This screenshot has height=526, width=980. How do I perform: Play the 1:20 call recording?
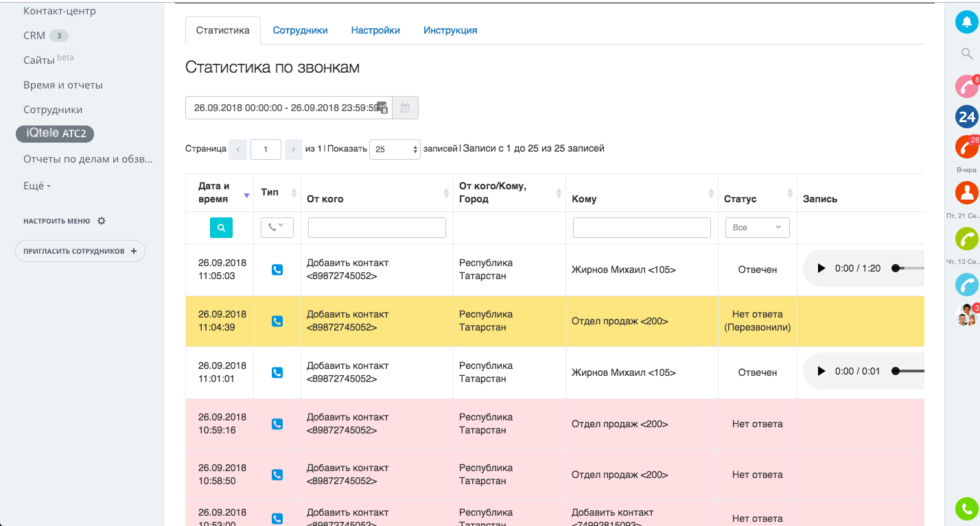(x=821, y=269)
